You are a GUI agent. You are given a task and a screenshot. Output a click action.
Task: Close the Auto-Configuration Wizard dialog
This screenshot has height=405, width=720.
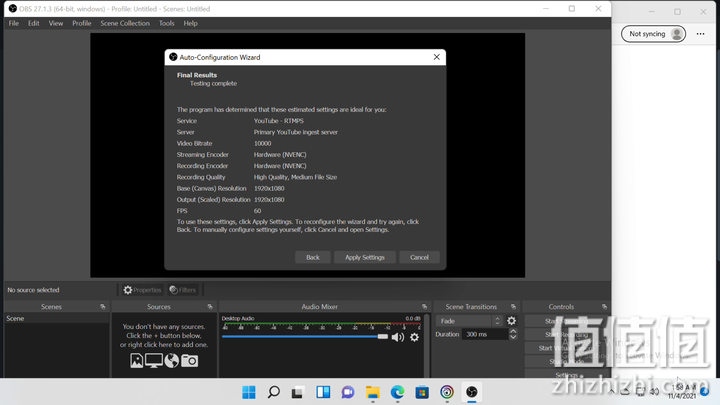(x=437, y=57)
